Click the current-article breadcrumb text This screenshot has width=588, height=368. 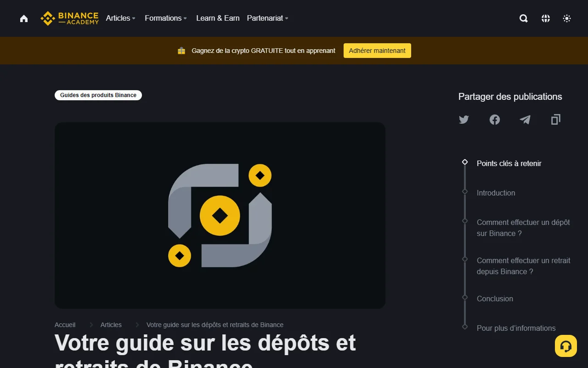pyautogui.click(x=215, y=325)
